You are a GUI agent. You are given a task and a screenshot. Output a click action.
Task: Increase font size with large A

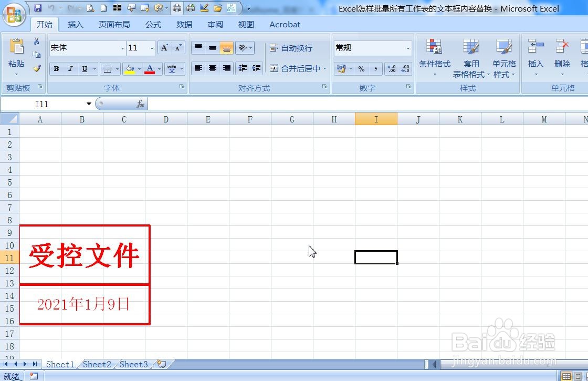click(165, 48)
